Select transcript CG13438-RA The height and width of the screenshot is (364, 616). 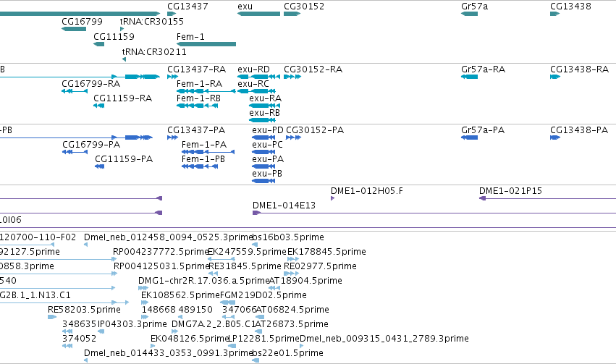[580, 69]
